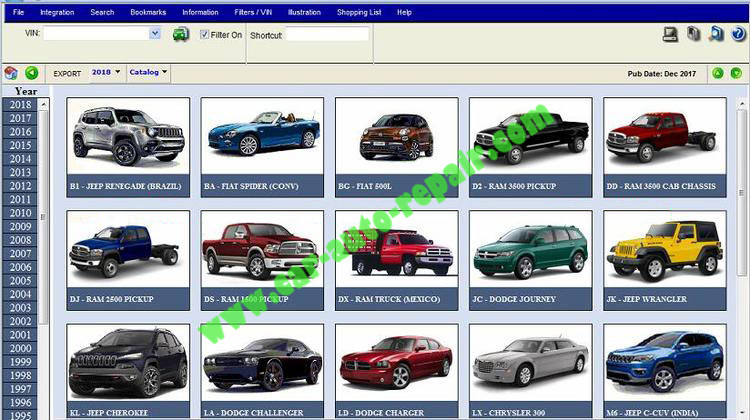Viewport: 750px width, 420px height.
Task: Select year 1996 in Year list
Action: [x=20, y=403]
